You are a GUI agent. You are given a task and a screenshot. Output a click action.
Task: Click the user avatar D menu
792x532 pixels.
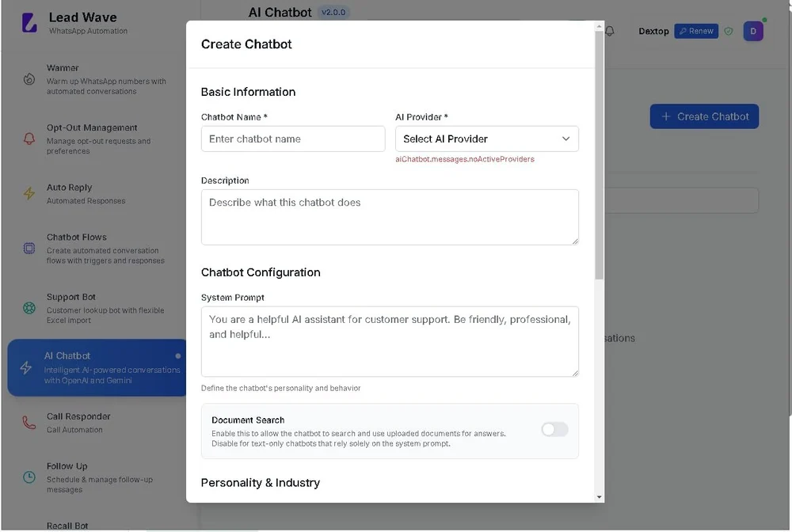[x=752, y=32]
